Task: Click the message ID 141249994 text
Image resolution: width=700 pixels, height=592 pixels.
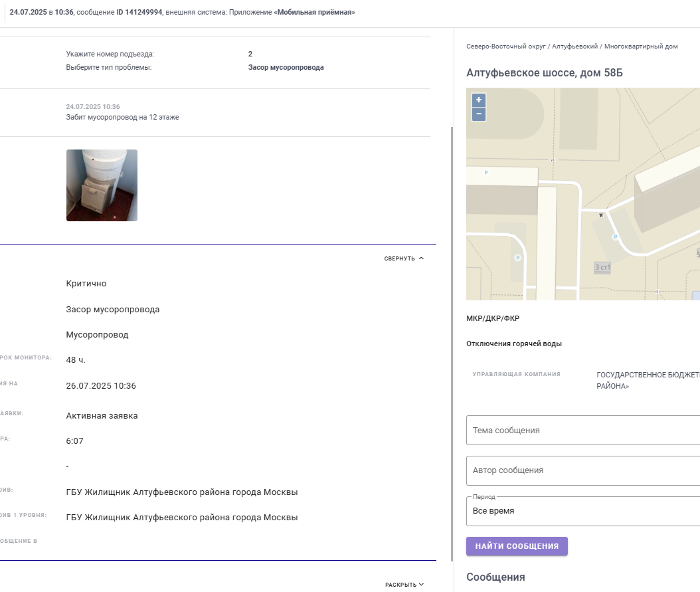Action: point(139,13)
